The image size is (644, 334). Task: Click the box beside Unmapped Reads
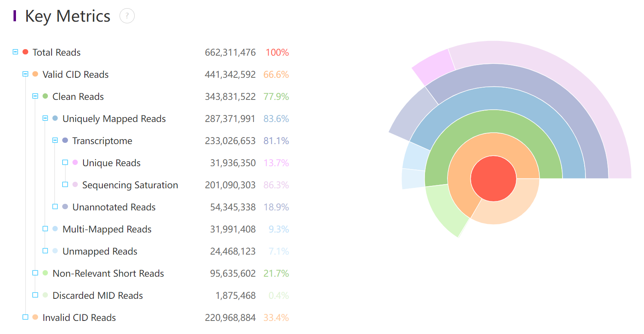[x=45, y=251]
